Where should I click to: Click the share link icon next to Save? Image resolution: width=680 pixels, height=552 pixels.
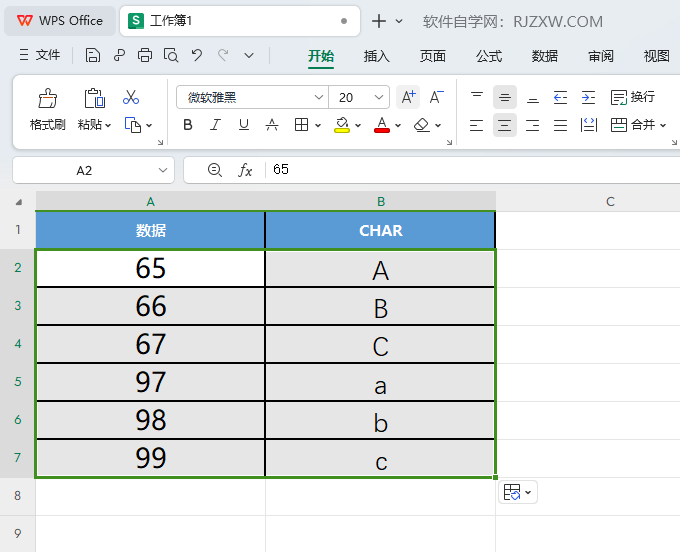tap(119, 56)
